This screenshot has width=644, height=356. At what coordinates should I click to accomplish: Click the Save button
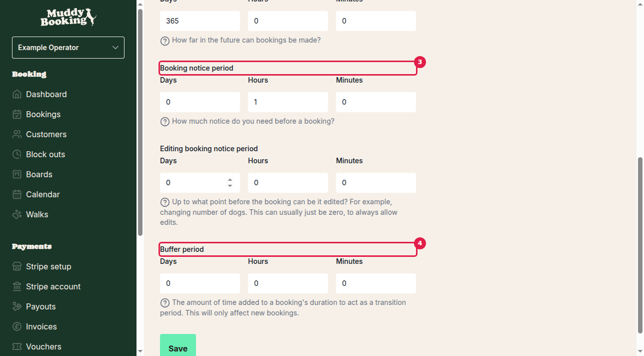point(177,348)
